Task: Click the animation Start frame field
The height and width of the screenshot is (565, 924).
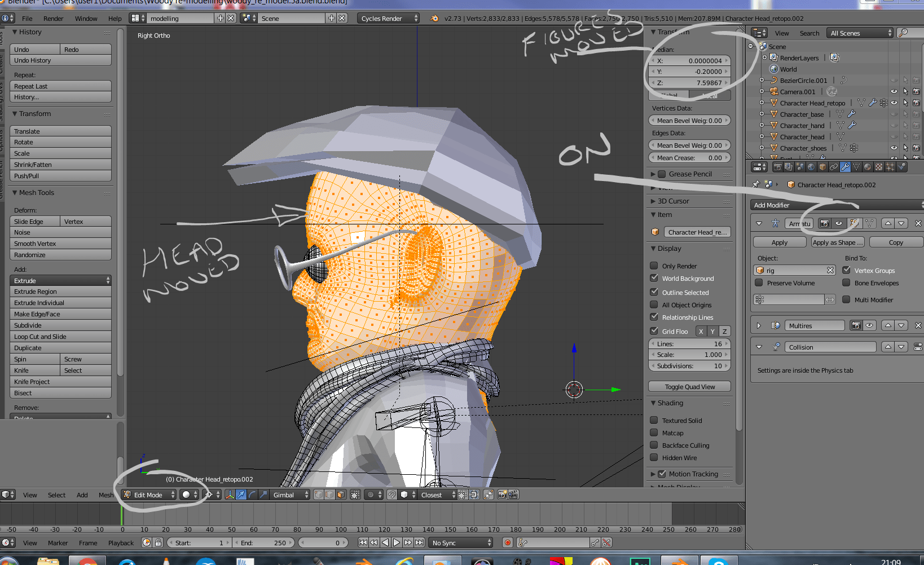Action: click(199, 542)
